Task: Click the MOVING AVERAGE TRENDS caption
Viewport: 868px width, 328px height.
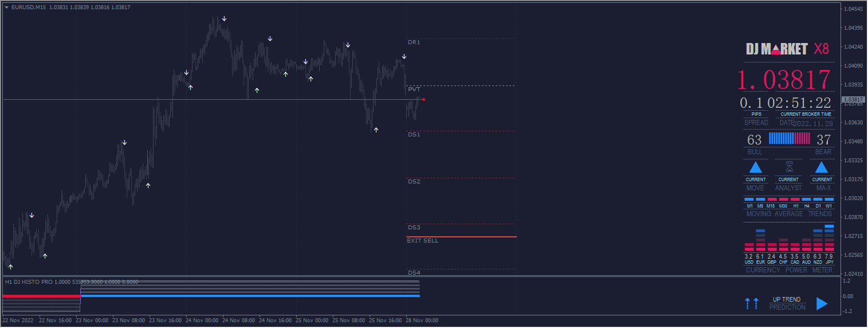Action: [789, 214]
